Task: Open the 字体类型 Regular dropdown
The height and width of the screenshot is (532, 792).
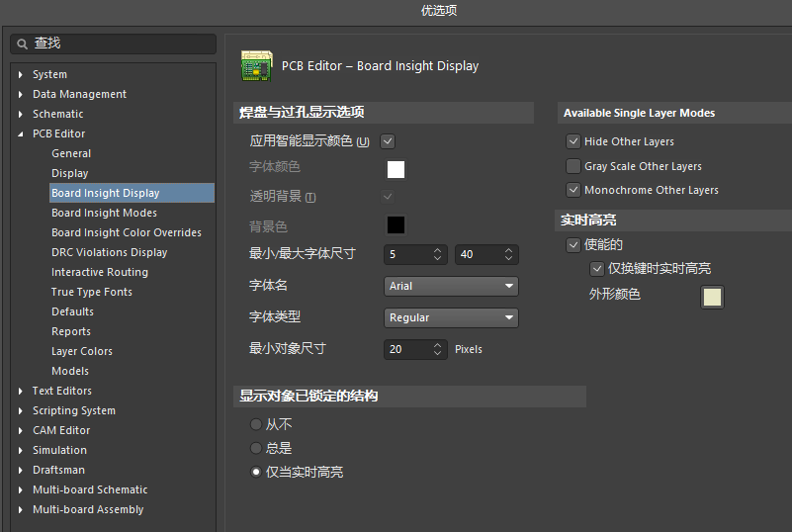Action: [x=451, y=317]
